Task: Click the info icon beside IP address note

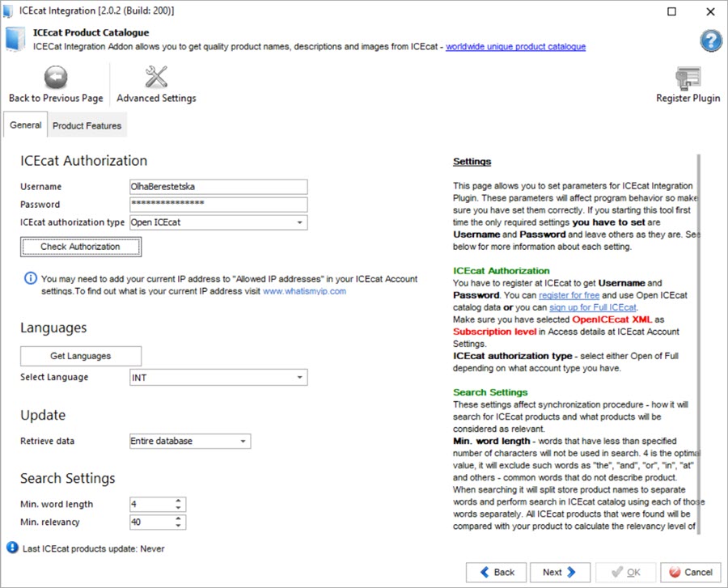Action: click(30, 278)
